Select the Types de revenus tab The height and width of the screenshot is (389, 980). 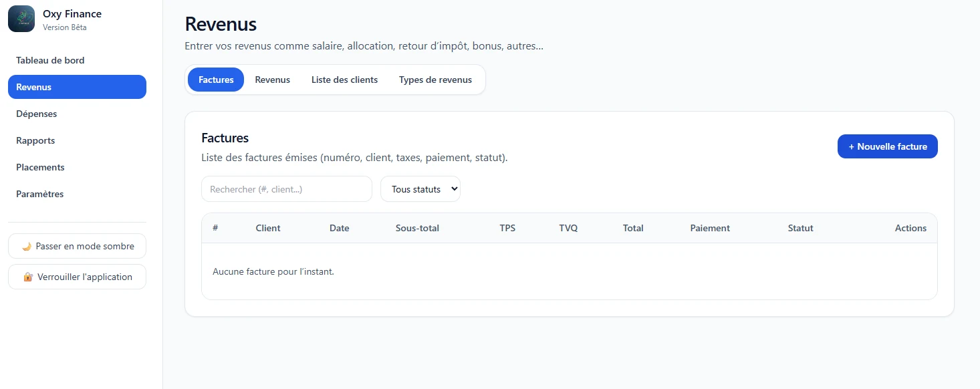(x=435, y=80)
